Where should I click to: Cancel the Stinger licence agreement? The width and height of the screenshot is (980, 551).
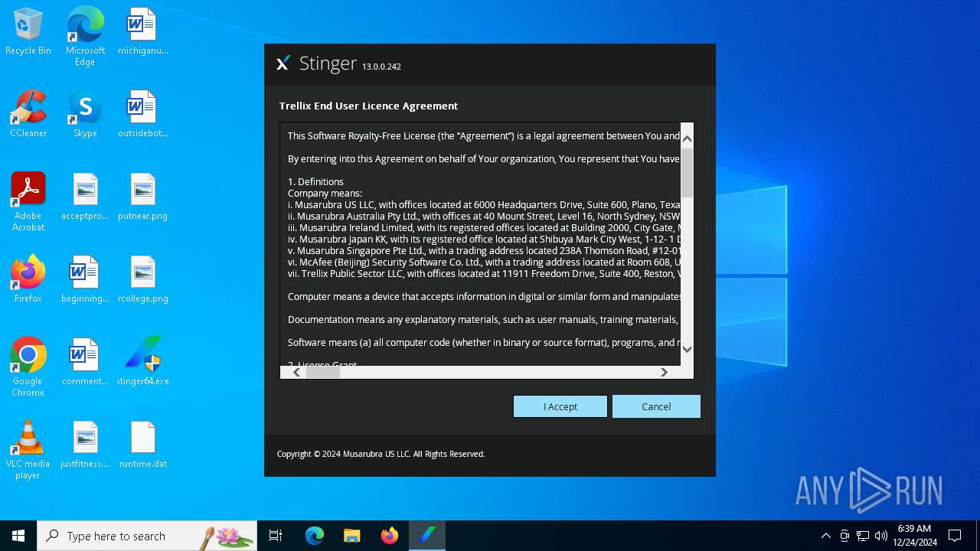(656, 406)
